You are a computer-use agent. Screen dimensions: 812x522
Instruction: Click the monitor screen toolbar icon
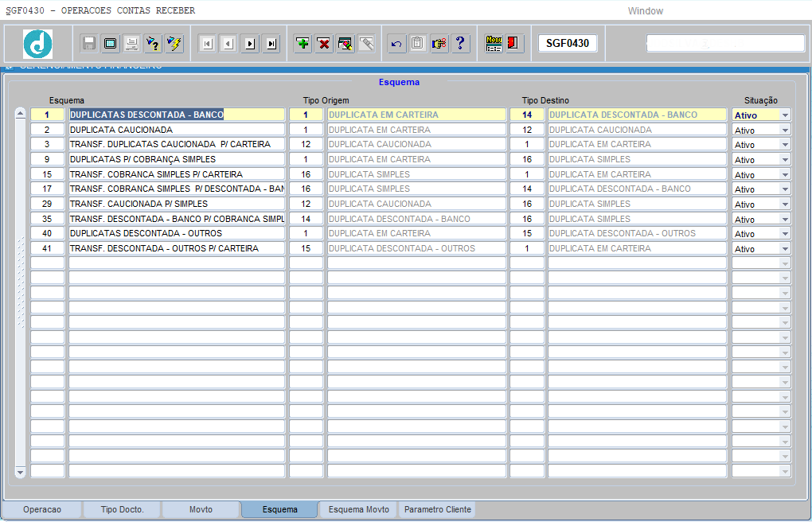click(x=111, y=44)
